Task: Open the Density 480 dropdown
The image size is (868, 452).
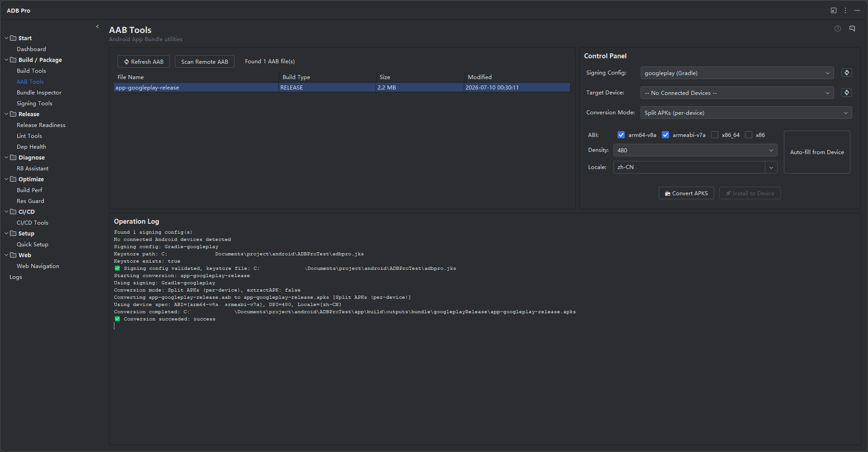Action: pos(695,150)
